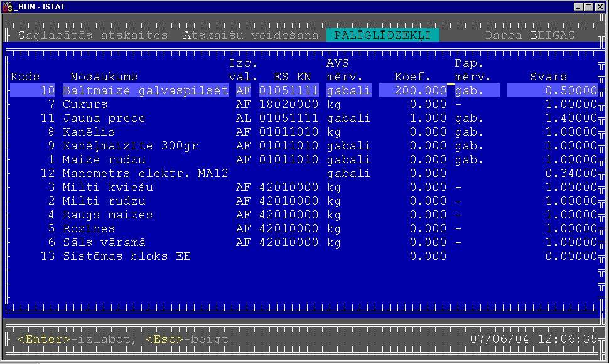Select the 'Jauna prece' product row

coord(304,118)
